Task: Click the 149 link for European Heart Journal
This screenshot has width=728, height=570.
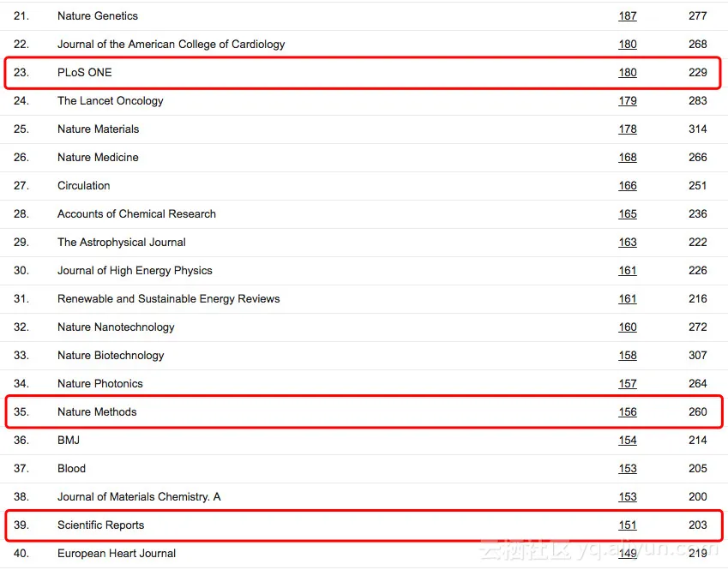Action: coord(628,554)
